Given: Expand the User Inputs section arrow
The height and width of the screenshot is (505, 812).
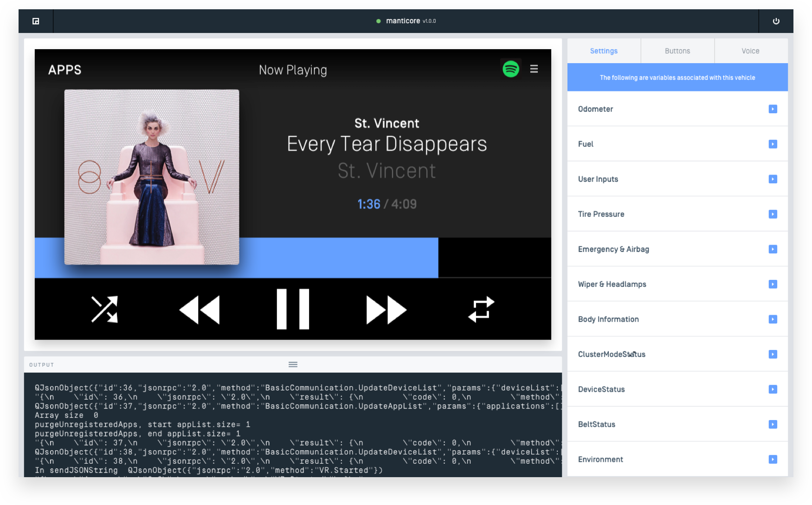Looking at the screenshot, I should click(773, 179).
